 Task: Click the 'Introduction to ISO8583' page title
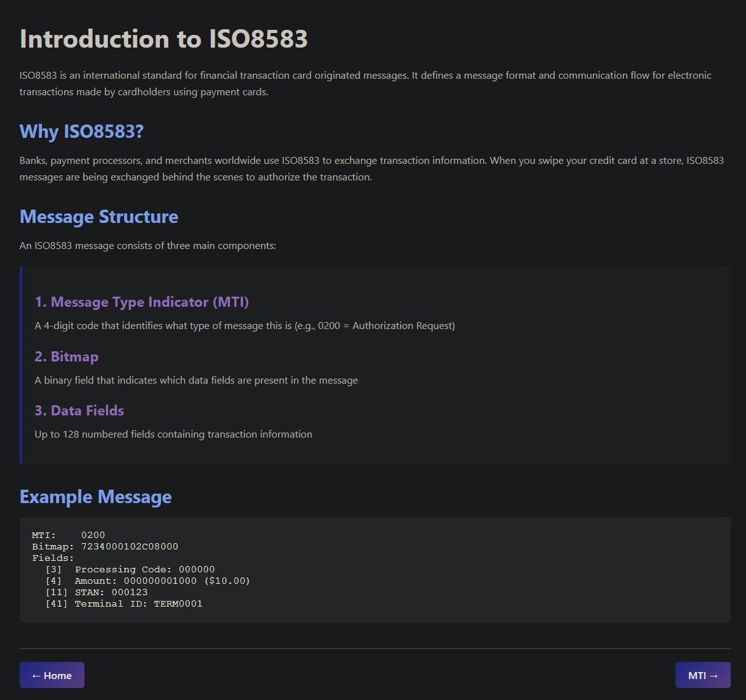pyautogui.click(x=163, y=39)
